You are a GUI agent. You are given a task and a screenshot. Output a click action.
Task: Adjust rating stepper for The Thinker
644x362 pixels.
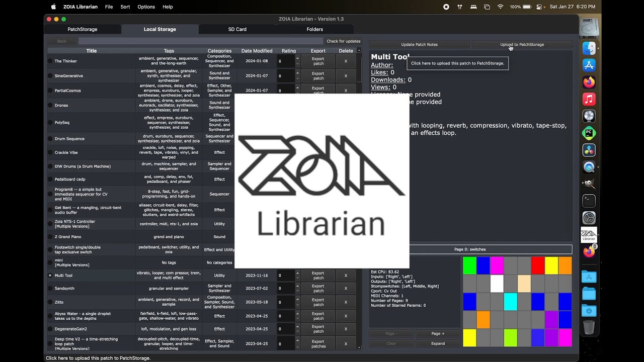click(297, 61)
